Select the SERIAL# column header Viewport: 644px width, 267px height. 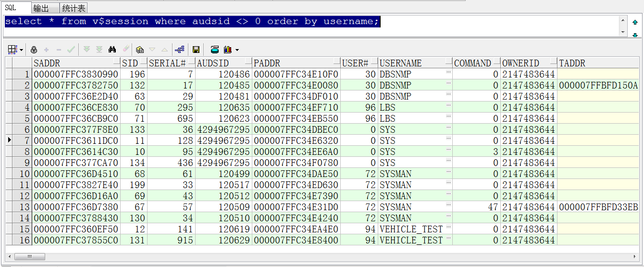click(171, 63)
